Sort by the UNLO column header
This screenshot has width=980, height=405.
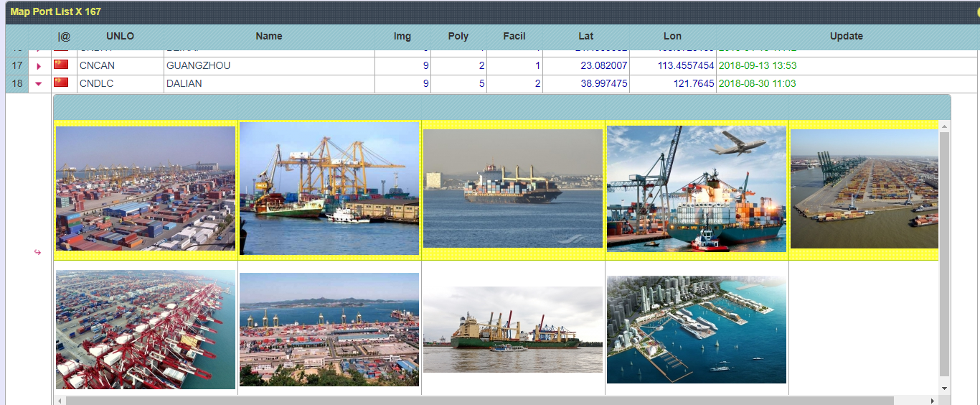coord(120,36)
